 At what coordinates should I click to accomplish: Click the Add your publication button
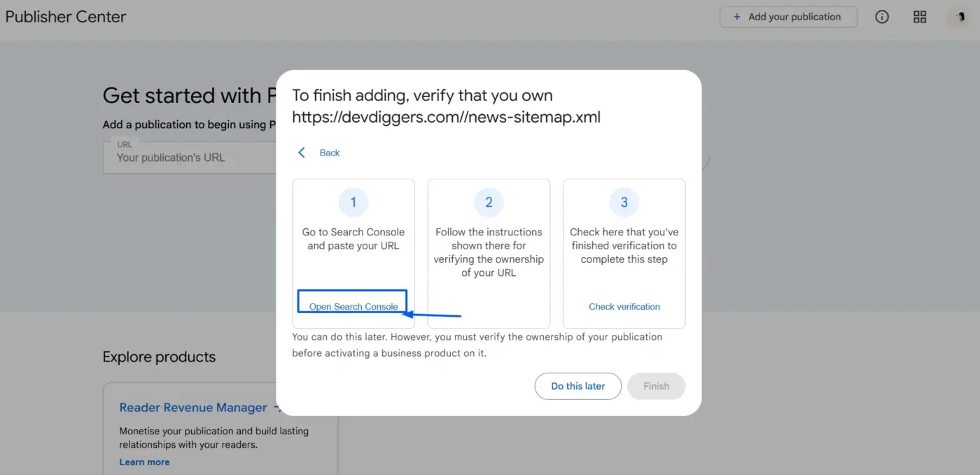pos(788,17)
